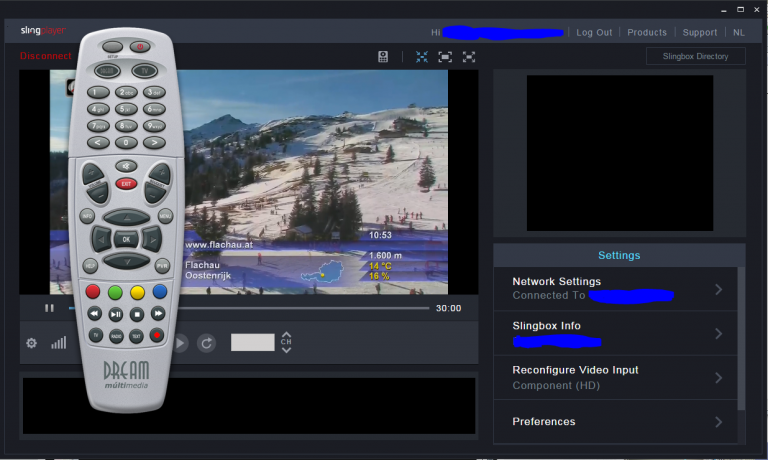768x460 pixels.
Task: Click the red Disconnect link
Action: pos(45,56)
